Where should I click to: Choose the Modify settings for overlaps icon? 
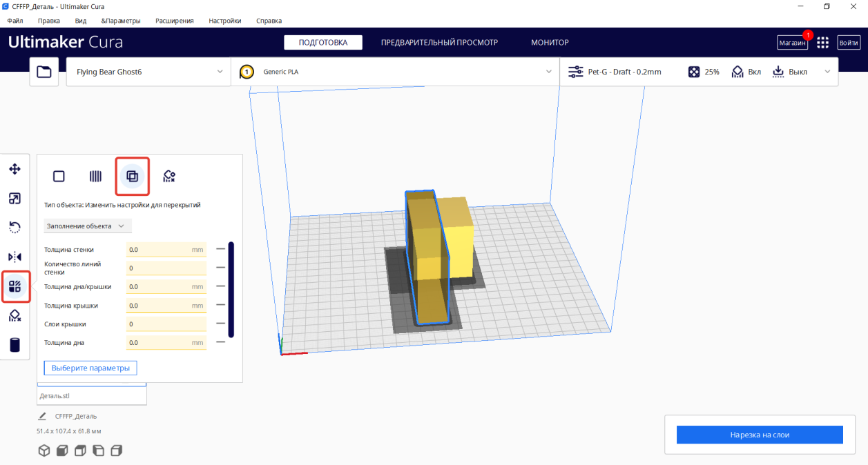pos(132,177)
